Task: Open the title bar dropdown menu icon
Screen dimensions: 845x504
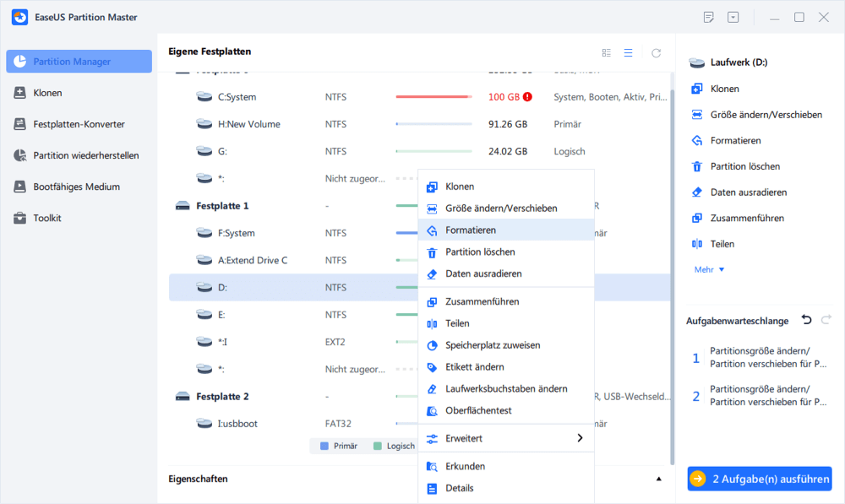Action: pyautogui.click(x=733, y=17)
